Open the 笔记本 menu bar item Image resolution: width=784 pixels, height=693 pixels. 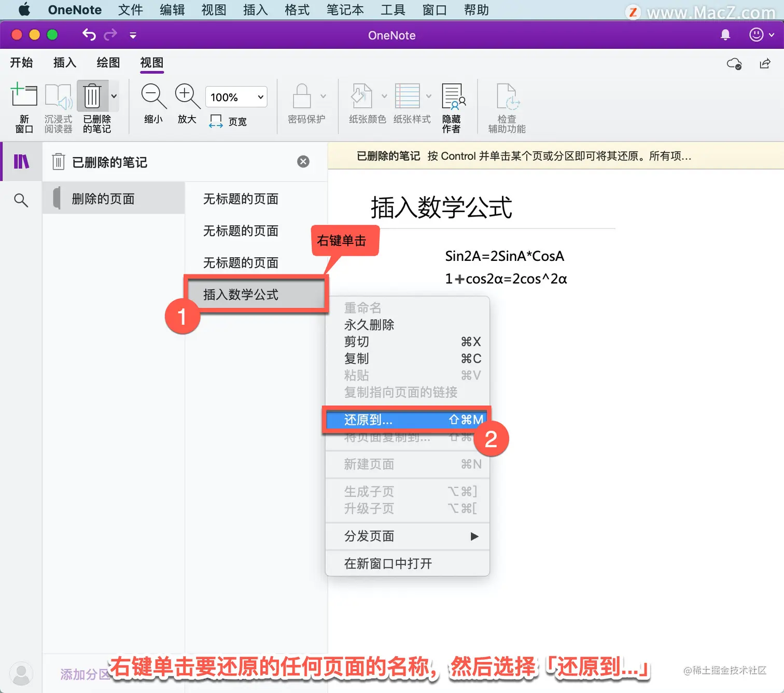coord(345,10)
